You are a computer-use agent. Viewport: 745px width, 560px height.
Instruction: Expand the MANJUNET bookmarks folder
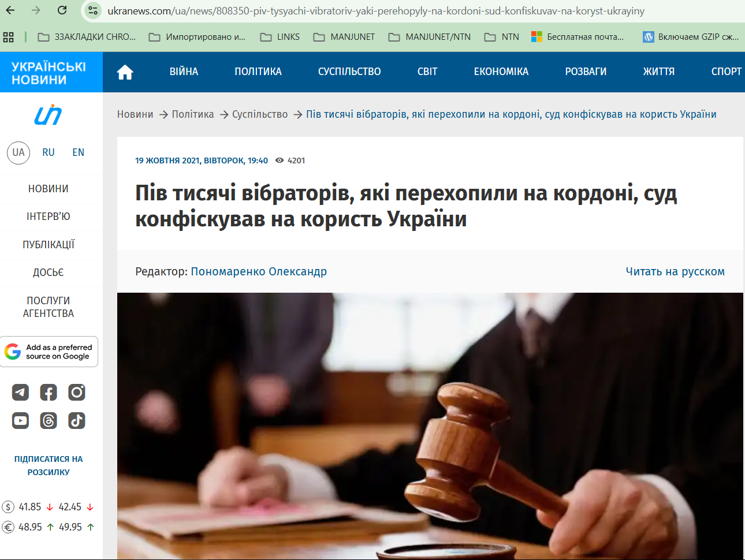tap(344, 37)
